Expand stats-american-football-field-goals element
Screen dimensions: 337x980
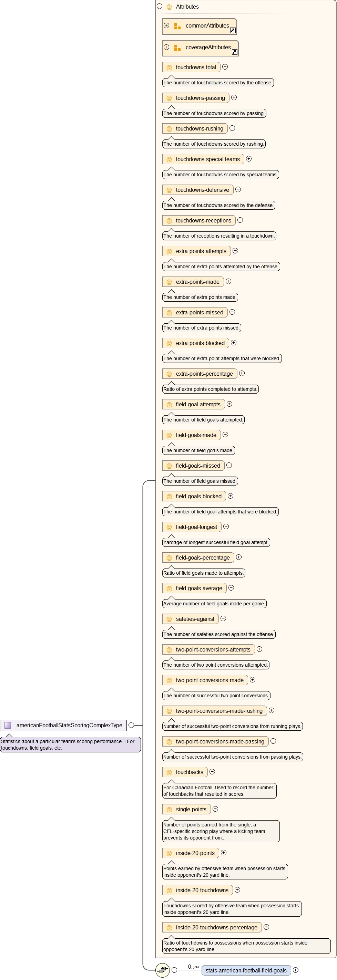point(296,970)
